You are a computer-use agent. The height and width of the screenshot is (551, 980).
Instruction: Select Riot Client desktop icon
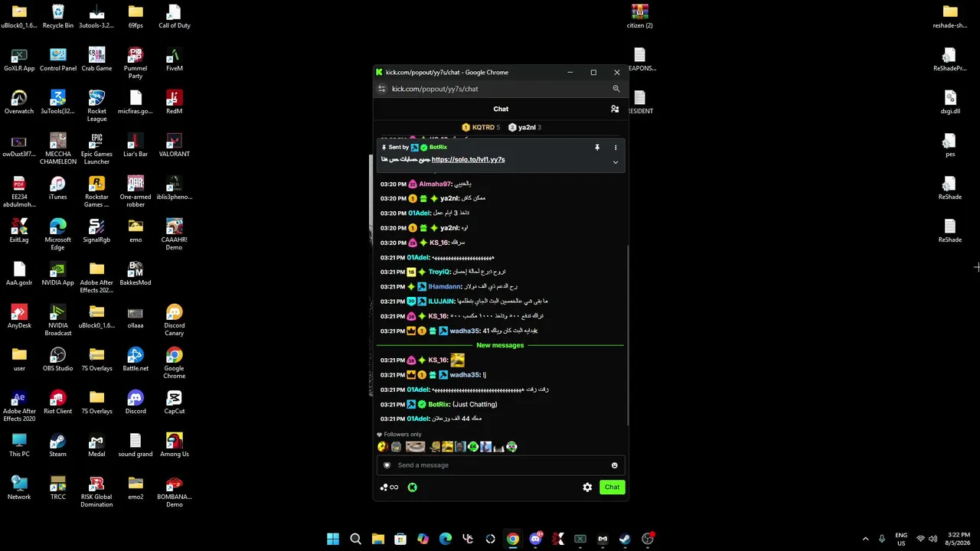pyautogui.click(x=58, y=402)
